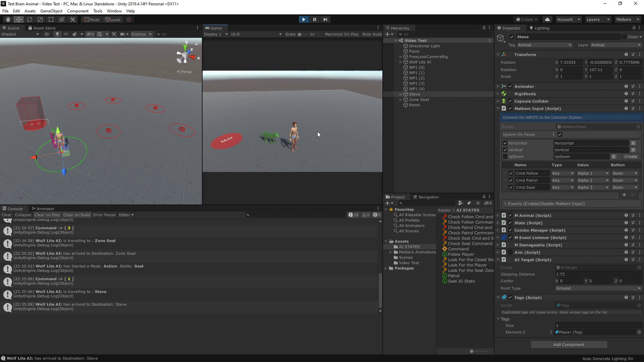Expand the Wolf Lite AI hierarchy item

[x=400, y=62]
